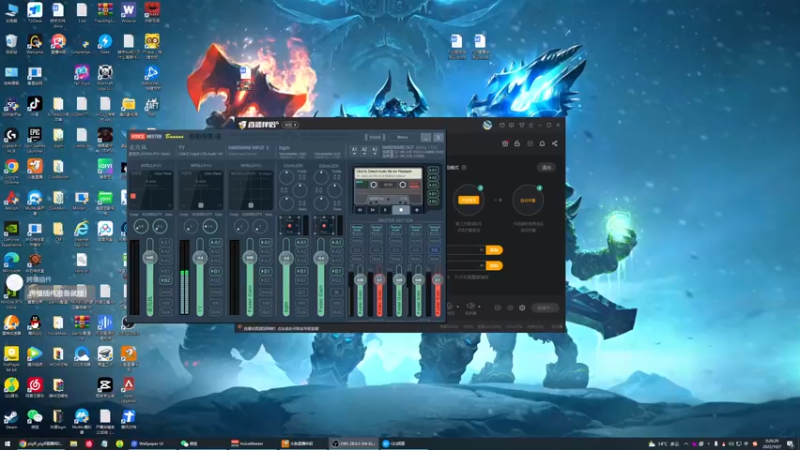
Task: Click the speaker icon in 直播伴侣 bottom bar
Action: coord(470,306)
